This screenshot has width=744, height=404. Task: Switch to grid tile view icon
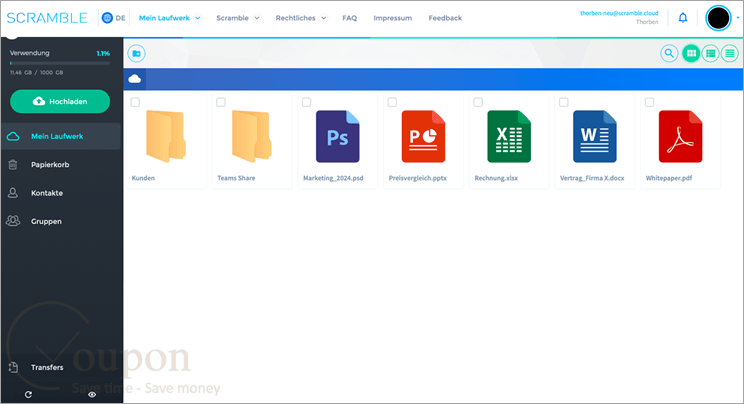pos(691,54)
